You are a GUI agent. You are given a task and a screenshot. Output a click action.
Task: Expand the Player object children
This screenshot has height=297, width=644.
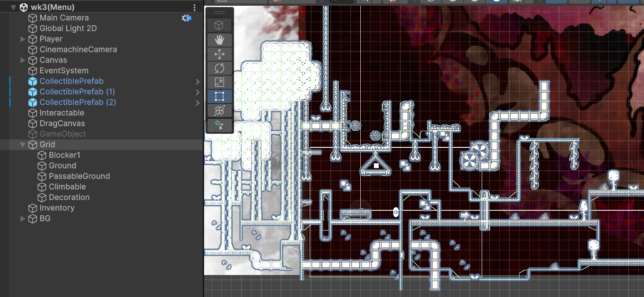click(23, 39)
